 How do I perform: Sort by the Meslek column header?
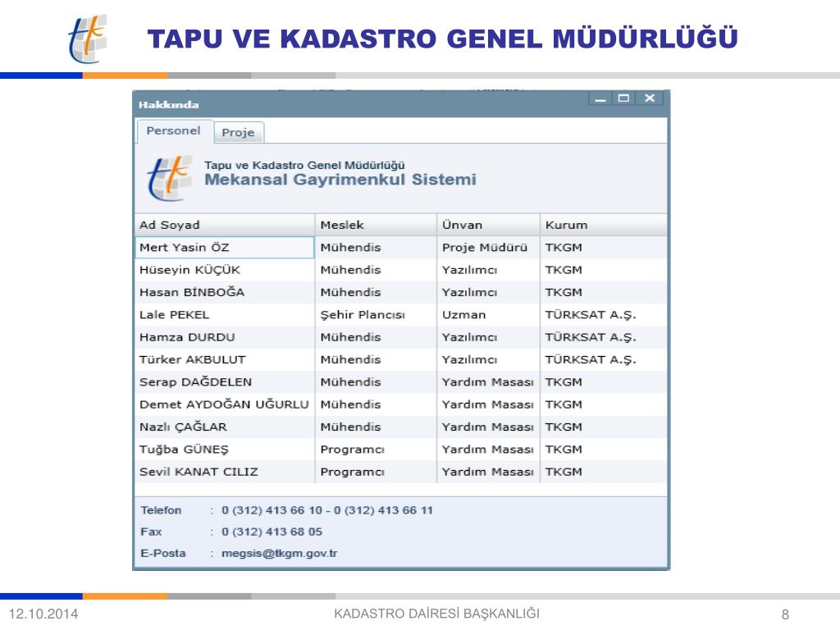tap(376, 225)
